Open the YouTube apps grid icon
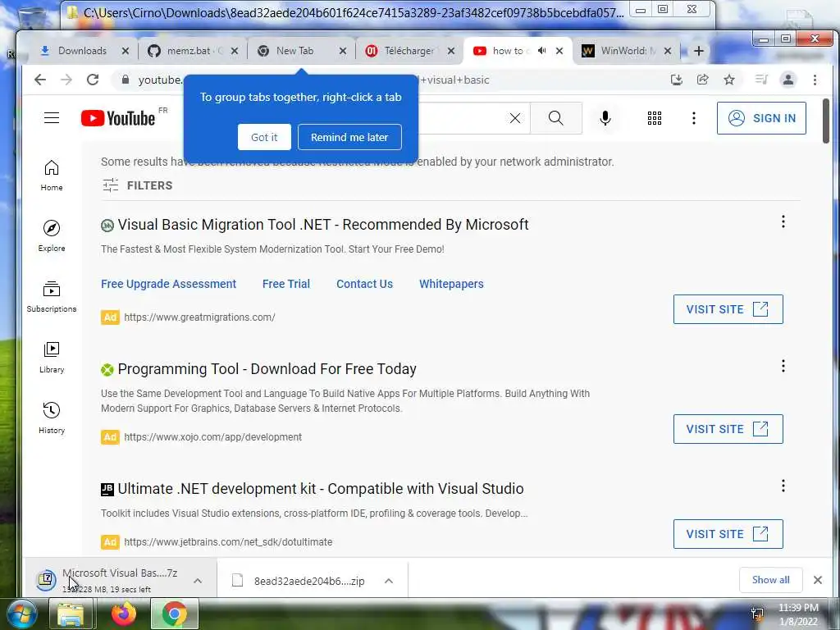The image size is (840, 630). 654,118
